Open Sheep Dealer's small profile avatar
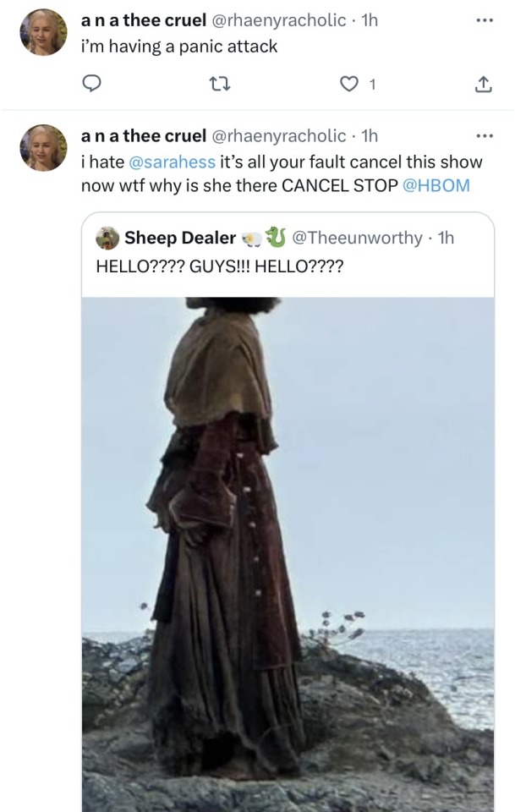The height and width of the screenshot is (812, 515). click(x=107, y=239)
